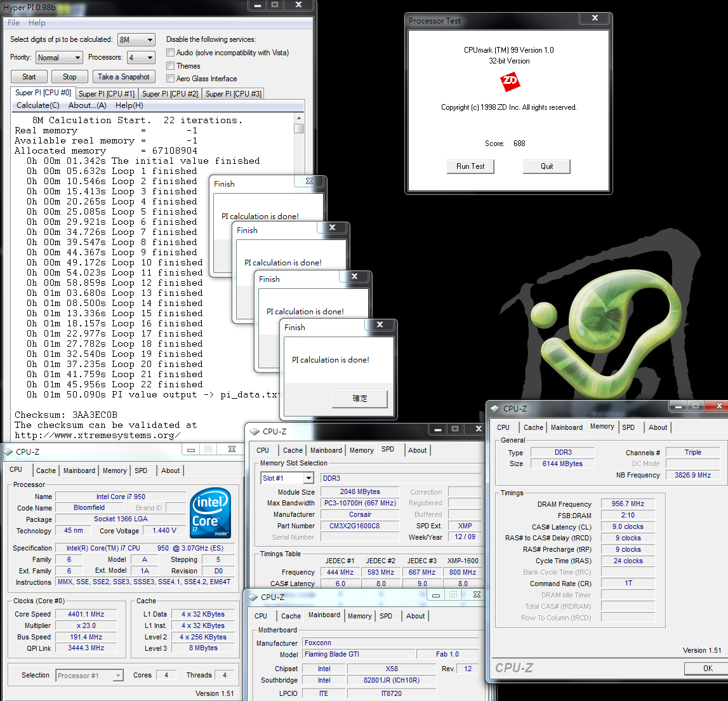This screenshot has height=701, width=728.
Task: Switch to Super PI [CPU #3] tab
Action: 234,94
